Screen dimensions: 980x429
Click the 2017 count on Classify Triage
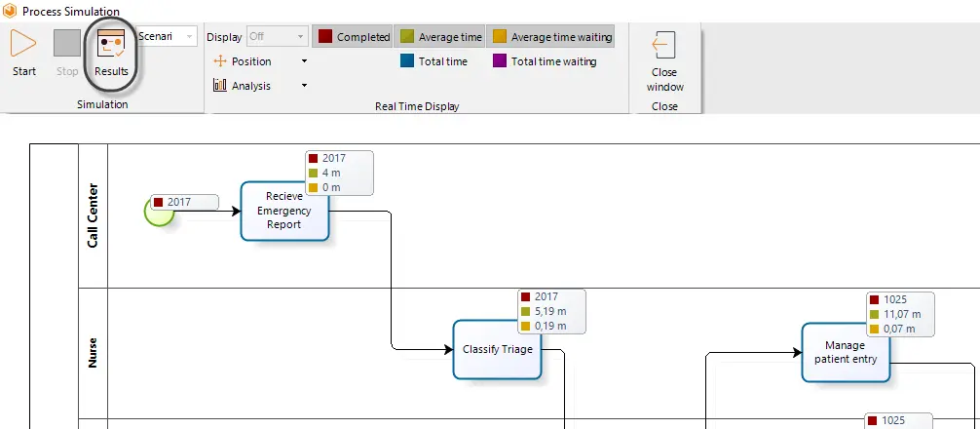547,296
